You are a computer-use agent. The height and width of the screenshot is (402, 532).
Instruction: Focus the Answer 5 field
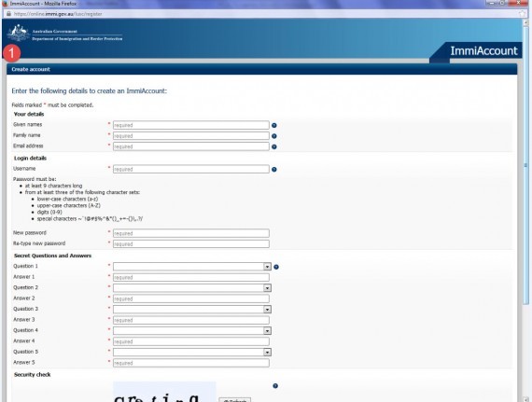(191, 363)
